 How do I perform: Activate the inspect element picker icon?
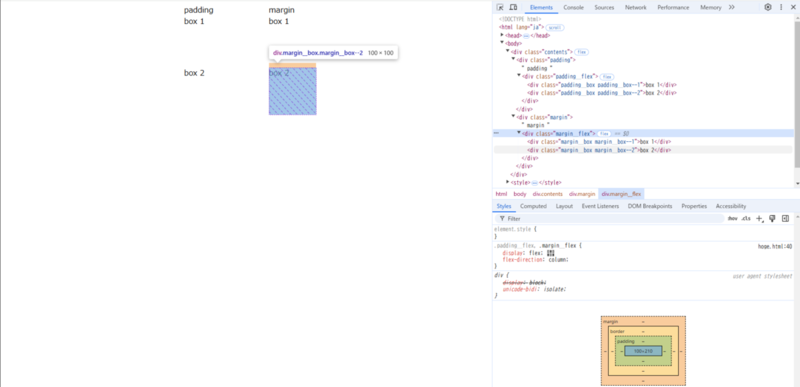coord(500,7)
